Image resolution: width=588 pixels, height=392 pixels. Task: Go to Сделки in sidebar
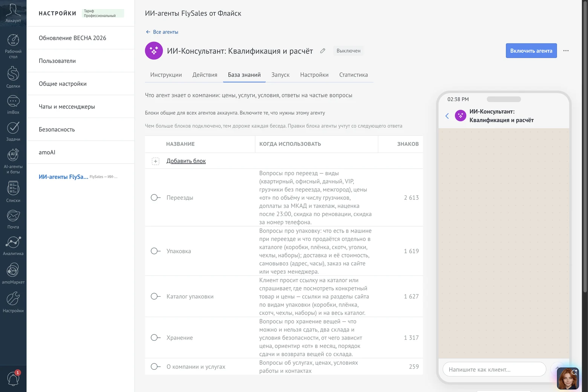click(x=13, y=77)
